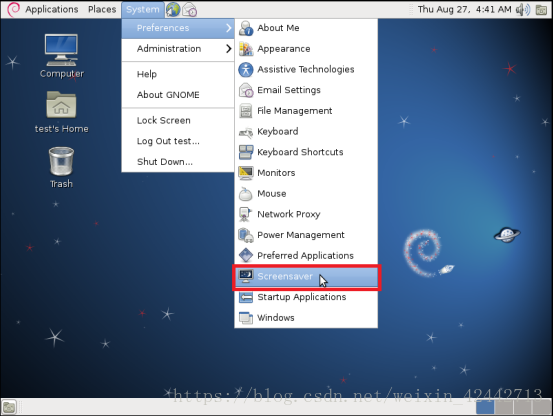
Task: Launch the web browser globe icon
Action: click(173, 10)
